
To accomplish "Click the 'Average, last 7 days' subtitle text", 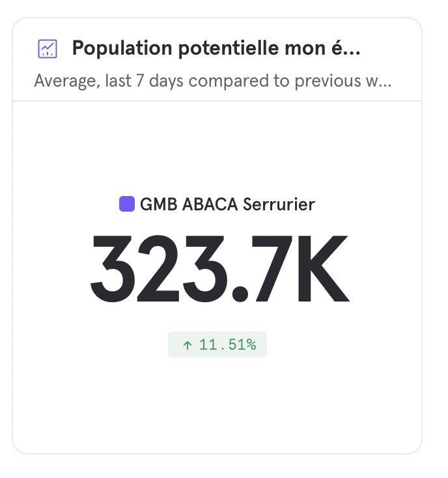I will 109,81.
